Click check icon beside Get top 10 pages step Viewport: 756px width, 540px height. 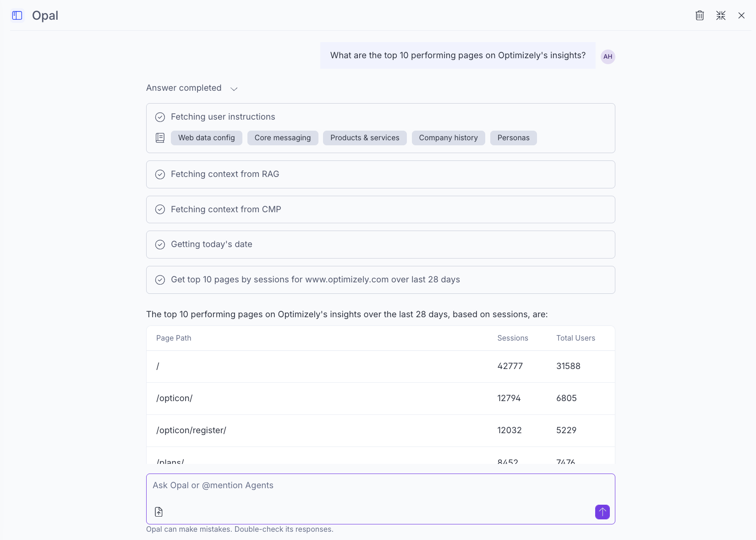click(160, 280)
